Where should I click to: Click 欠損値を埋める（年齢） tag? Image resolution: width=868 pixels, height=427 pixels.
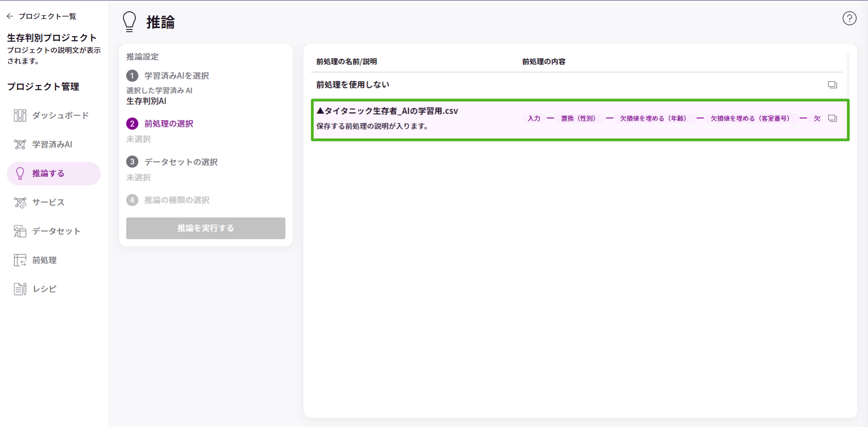coord(653,118)
